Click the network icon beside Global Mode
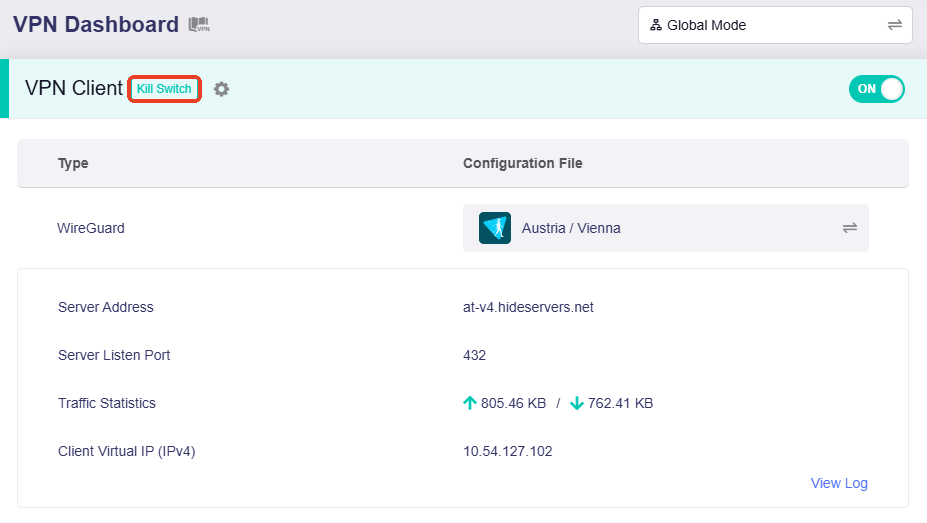This screenshot has height=523, width=927. tap(656, 25)
